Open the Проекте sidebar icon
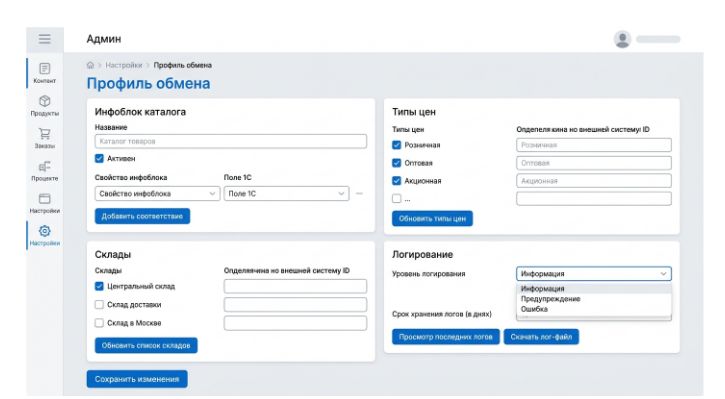The image size is (725, 399). (44, 166)
